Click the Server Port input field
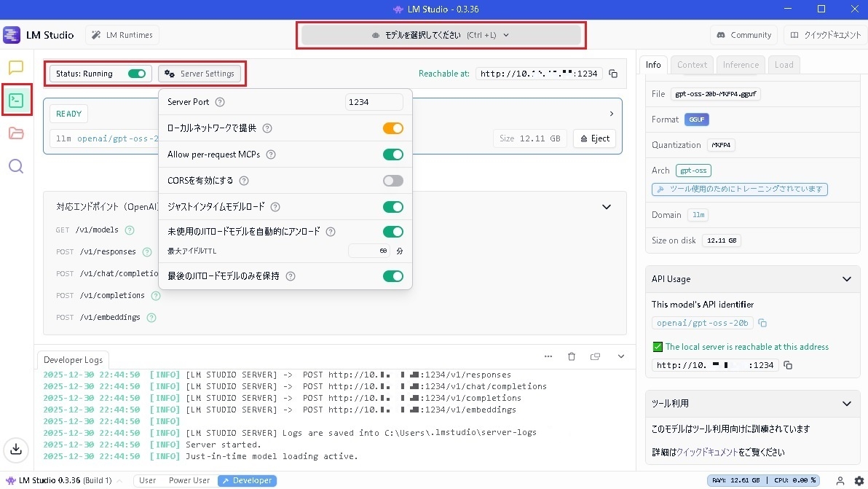868x489 pixels. point(374,103)
